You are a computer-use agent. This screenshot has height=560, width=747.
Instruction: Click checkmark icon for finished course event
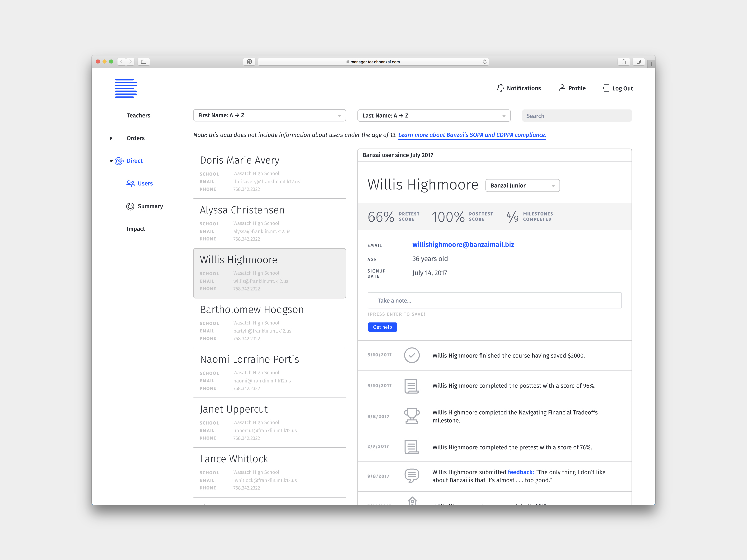[x=412, y=355]
